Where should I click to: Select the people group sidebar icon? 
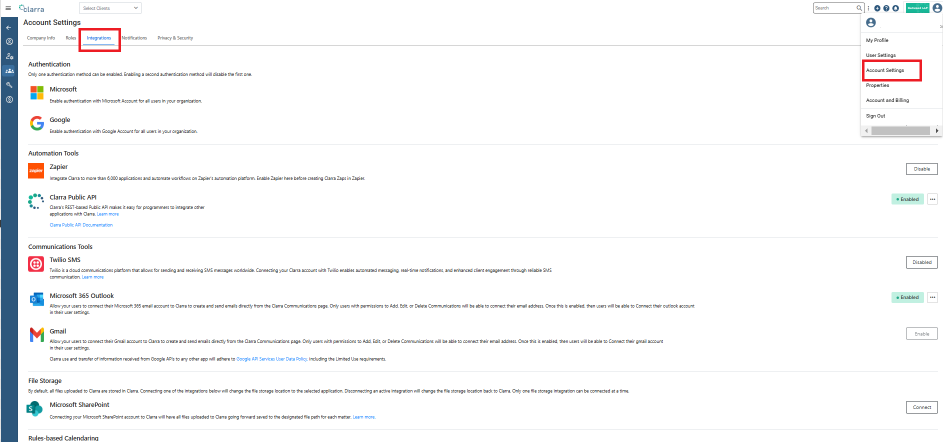point(9,70)
